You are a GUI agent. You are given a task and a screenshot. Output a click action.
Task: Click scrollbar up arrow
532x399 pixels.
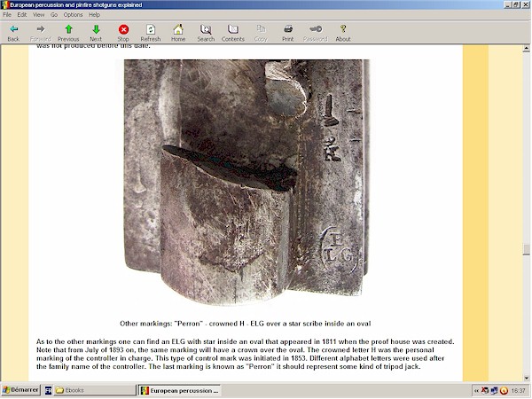(x=526, y=49)
